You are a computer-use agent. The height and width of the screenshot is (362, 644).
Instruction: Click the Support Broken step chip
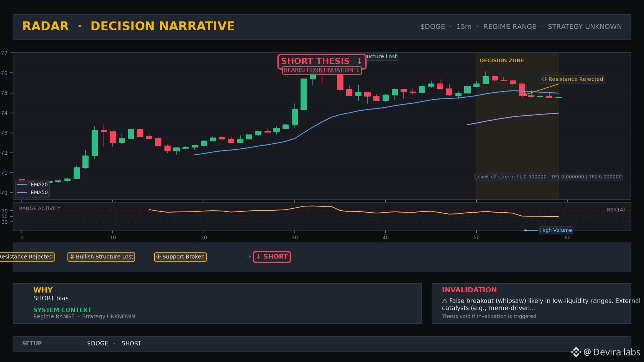[180, 257]
